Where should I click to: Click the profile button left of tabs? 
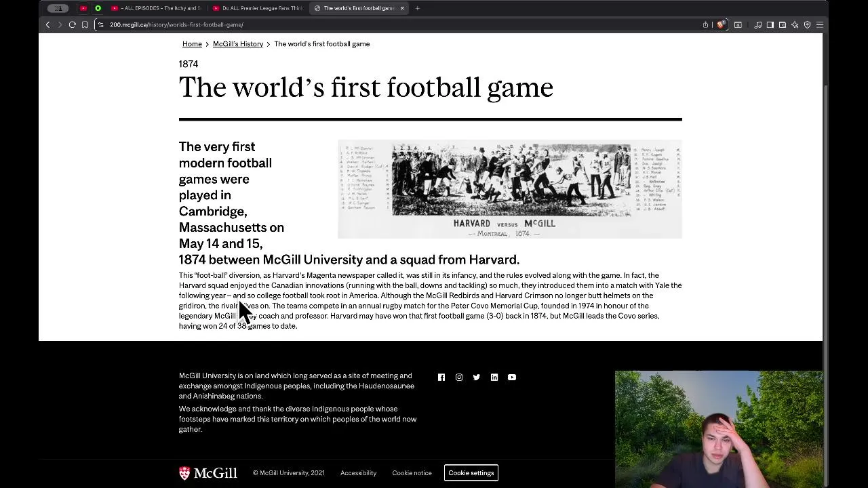pos(58,8)
